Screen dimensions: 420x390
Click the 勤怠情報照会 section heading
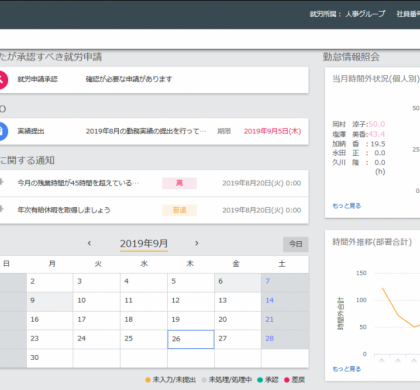pos(351,57)
